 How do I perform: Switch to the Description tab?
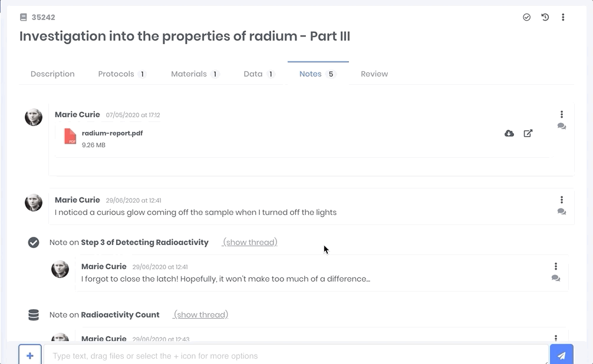(x=52, y=74)
